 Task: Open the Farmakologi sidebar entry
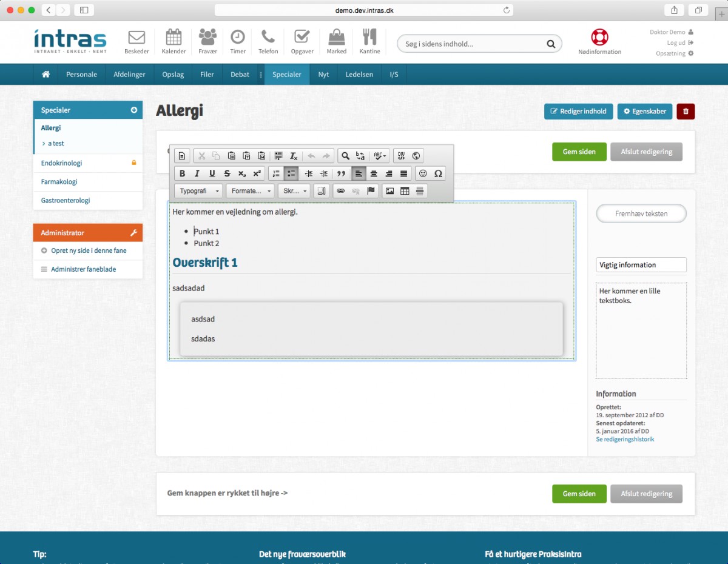59,181
